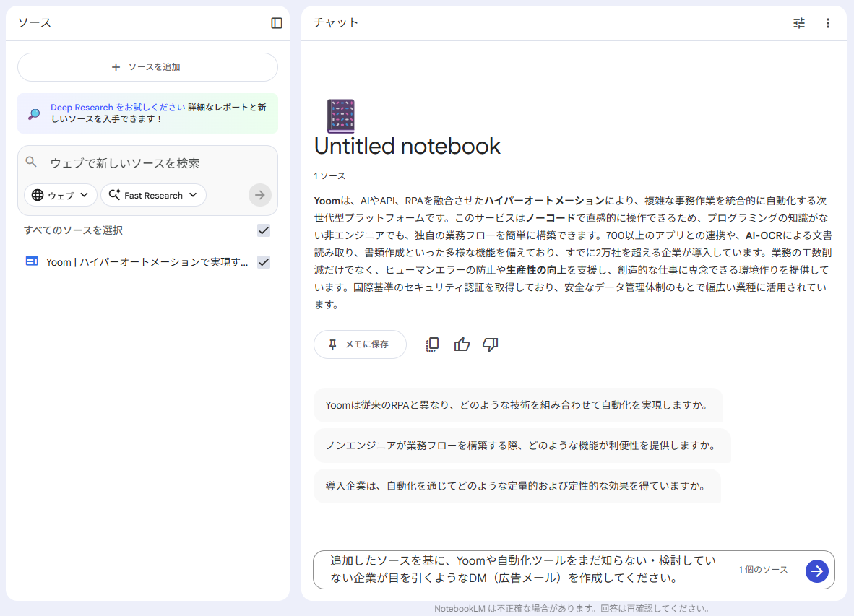Click the thumbs down icon

coord(491,344)
